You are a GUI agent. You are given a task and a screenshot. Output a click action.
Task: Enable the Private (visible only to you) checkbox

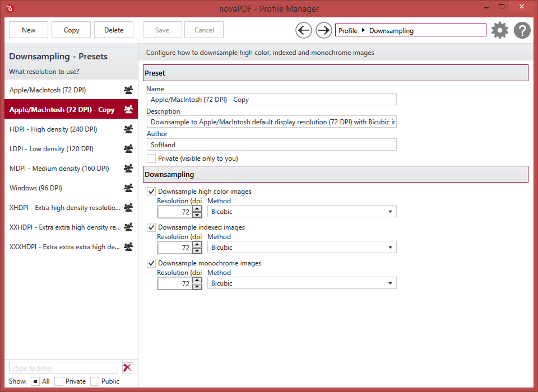click(x=151, y=158)
